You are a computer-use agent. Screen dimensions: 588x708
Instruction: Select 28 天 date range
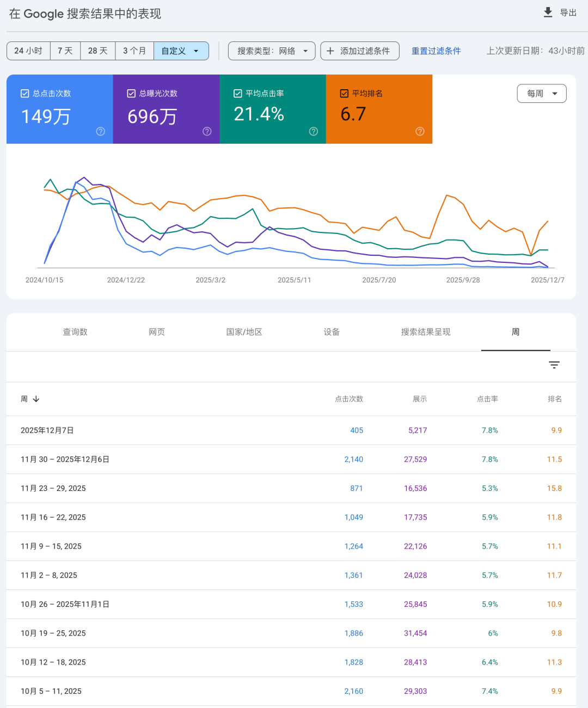click(x=98, y=51)
